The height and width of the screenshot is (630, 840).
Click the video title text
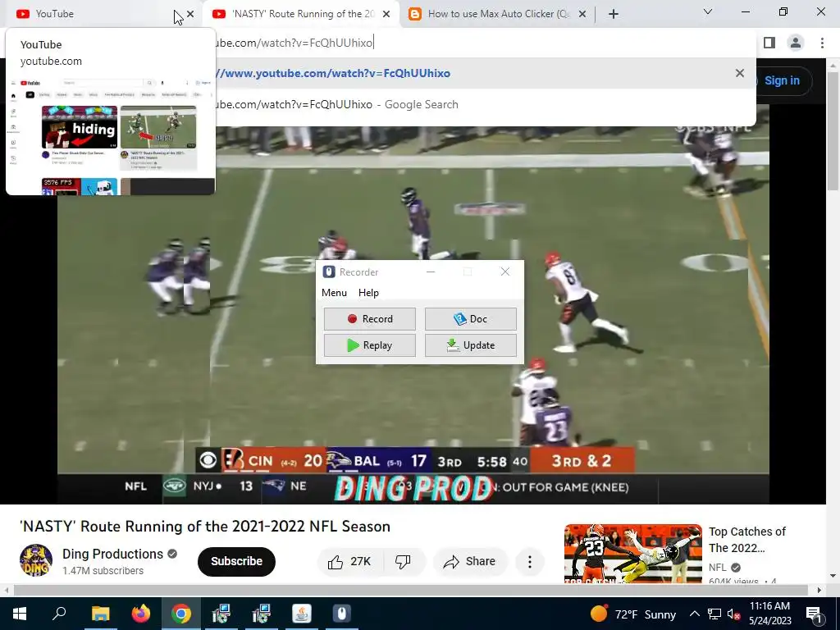(x=204, y=527)
